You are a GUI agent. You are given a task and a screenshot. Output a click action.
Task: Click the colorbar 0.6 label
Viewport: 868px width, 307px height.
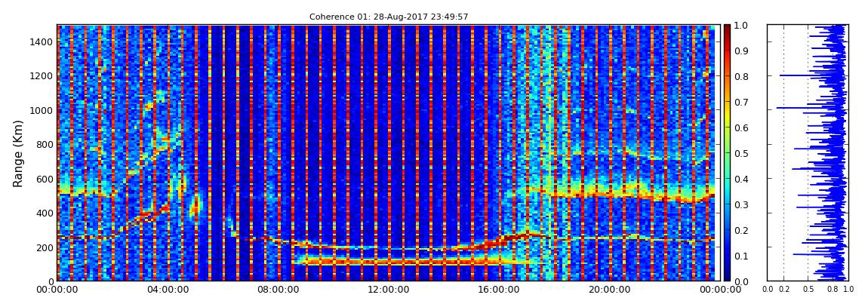[742, 127]
